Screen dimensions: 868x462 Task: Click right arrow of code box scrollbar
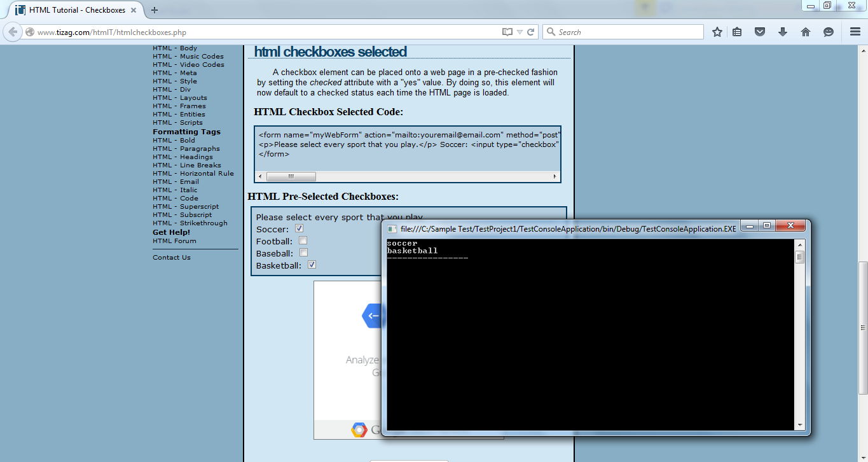tap(555, 176)
